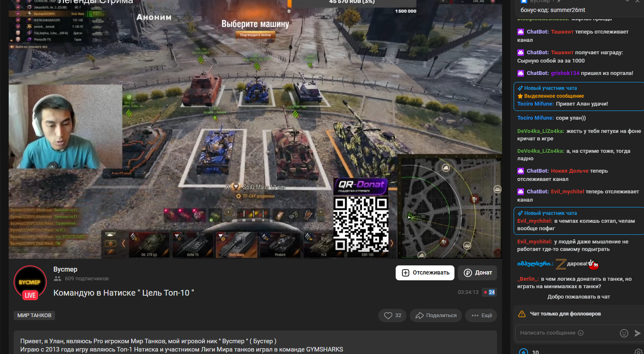Screen dimensions: 644x354
Task: Open chat settings gear icon
Action: click(638, 352)
